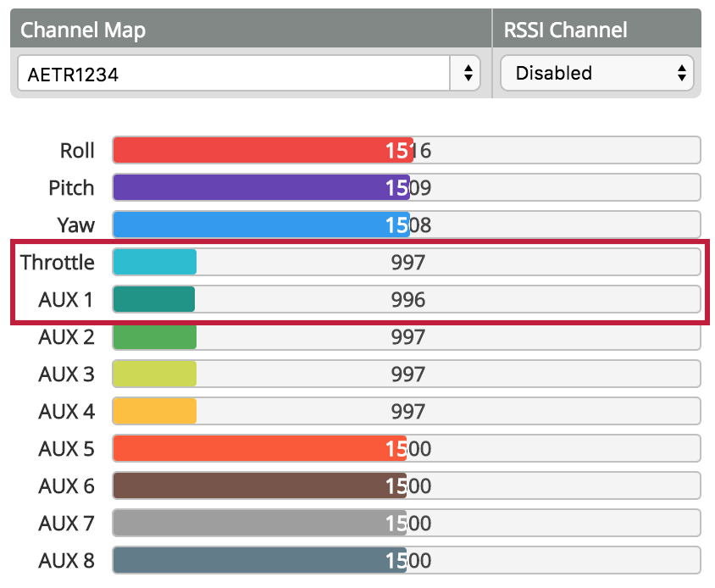The height and width of the screenshot is (588, 715).
Task: Click the blue Yaw channel bar
Action: click(x=261, y=225)
